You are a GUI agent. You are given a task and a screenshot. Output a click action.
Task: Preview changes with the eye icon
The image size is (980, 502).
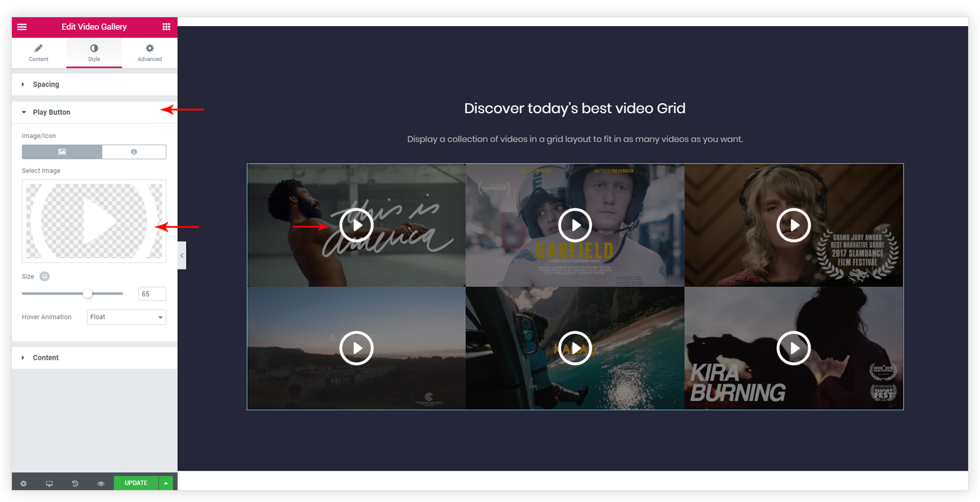pyautogui.click(x=101, y=484)
